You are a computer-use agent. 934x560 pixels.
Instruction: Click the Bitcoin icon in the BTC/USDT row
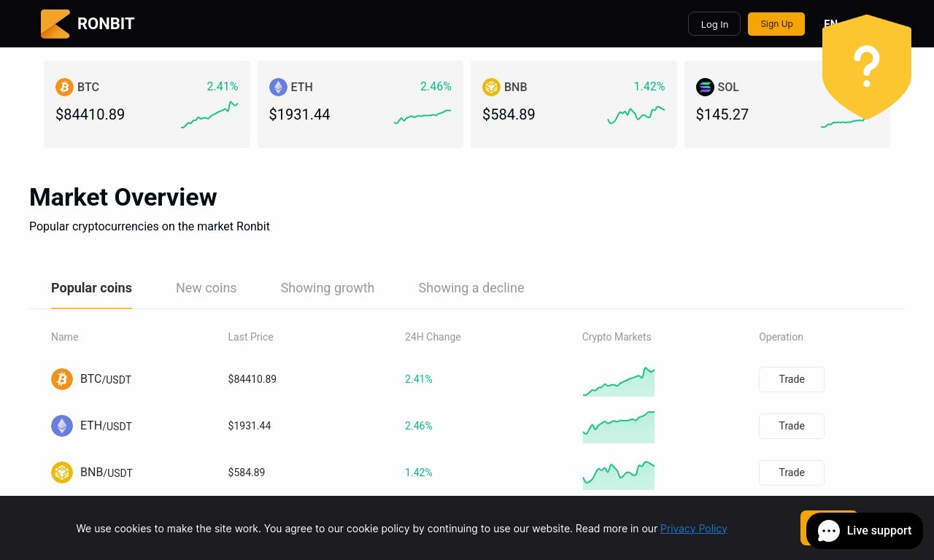(62, 379)
